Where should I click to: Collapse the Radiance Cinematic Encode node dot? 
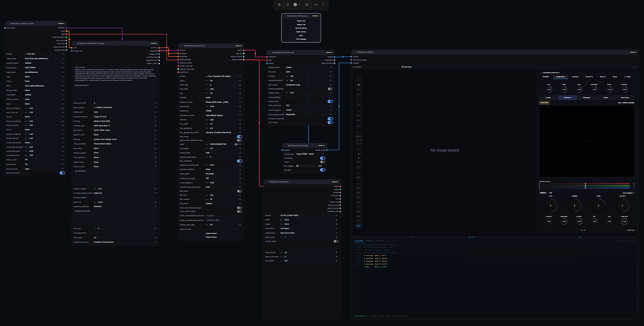[x=78, y=44]
